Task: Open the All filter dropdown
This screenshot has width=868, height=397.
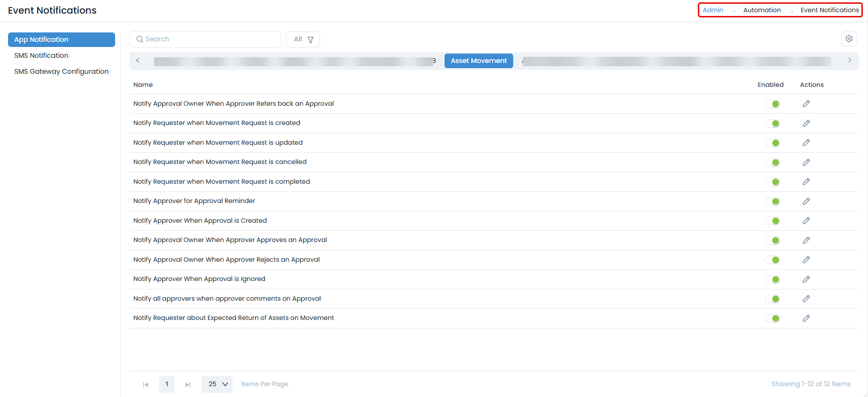Action: 303,39
